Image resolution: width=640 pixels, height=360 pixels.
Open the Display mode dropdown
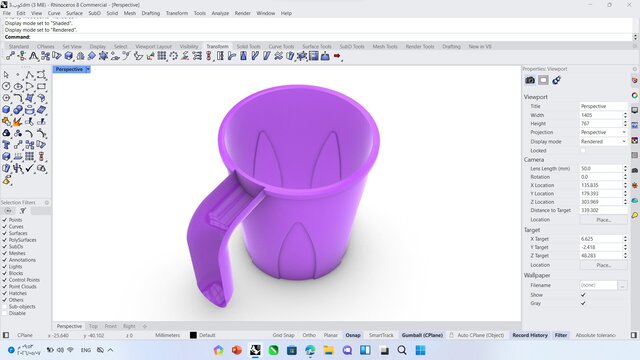pos(603,141)
